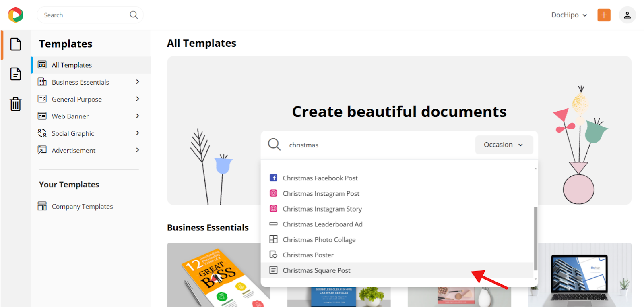The image size is (644, 307).
Task: Expand the Advertisement category chevron
Action: coord(138,150)
